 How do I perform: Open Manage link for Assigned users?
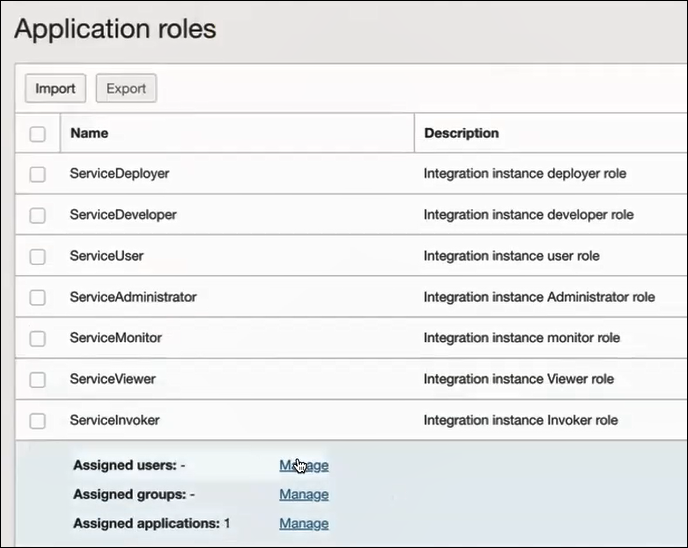click(304, 465)
